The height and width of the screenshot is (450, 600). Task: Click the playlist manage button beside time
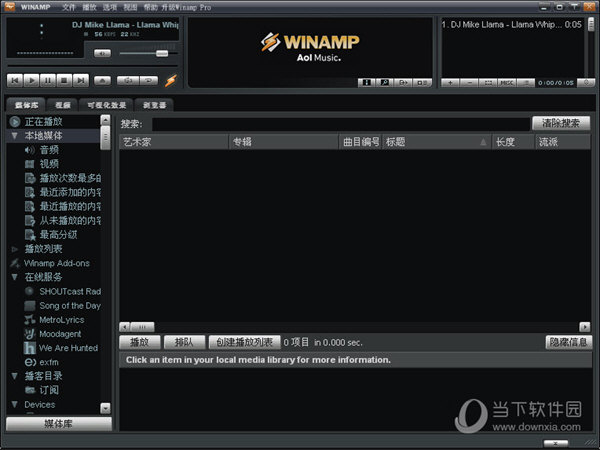click(x=586, y=82)
